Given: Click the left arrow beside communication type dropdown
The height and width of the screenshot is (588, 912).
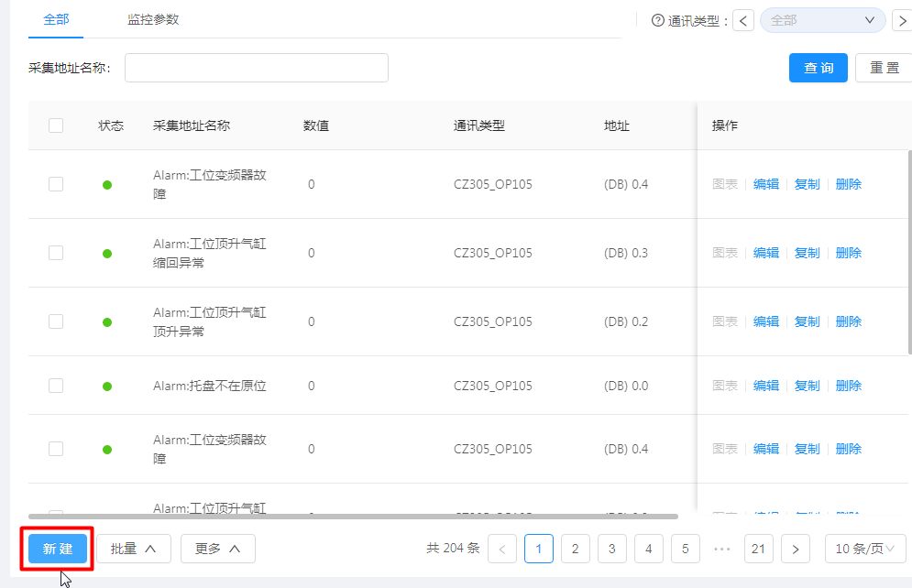Looking at the screenshot, I should 744,21.
